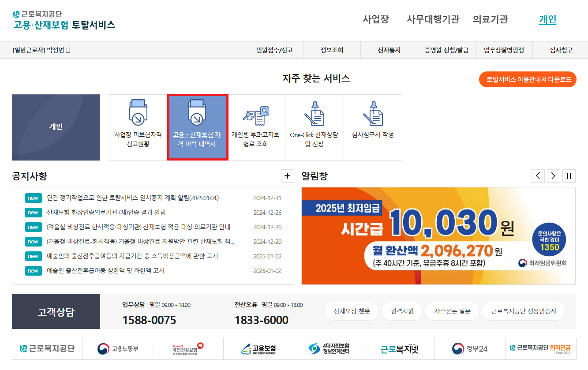Screen dimensions: 588x370
Task: Open 고용노동부 logo link in footer
Action: coord(118,349)
